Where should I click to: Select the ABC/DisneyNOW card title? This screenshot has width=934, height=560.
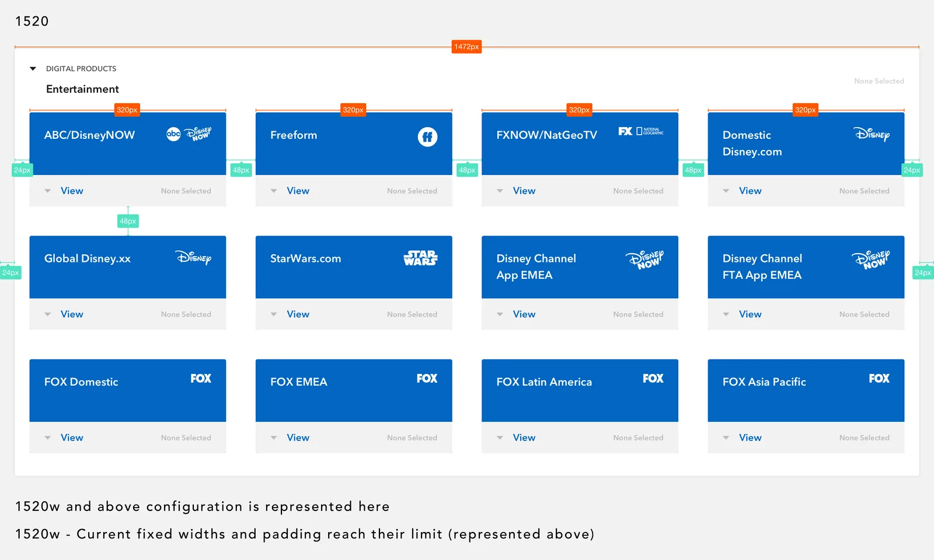click(x=89, y=135)
